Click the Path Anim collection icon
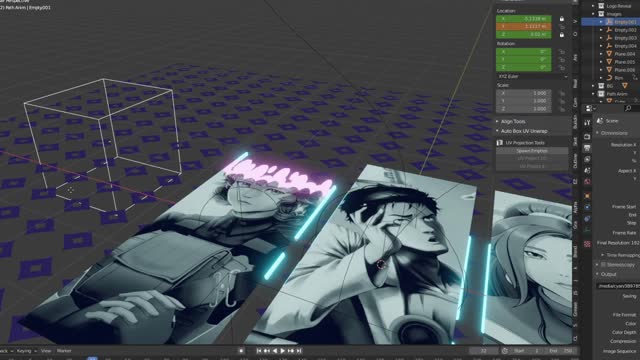Image resolution: width=640 pixels, height=360 pixels. click(601, 94)
